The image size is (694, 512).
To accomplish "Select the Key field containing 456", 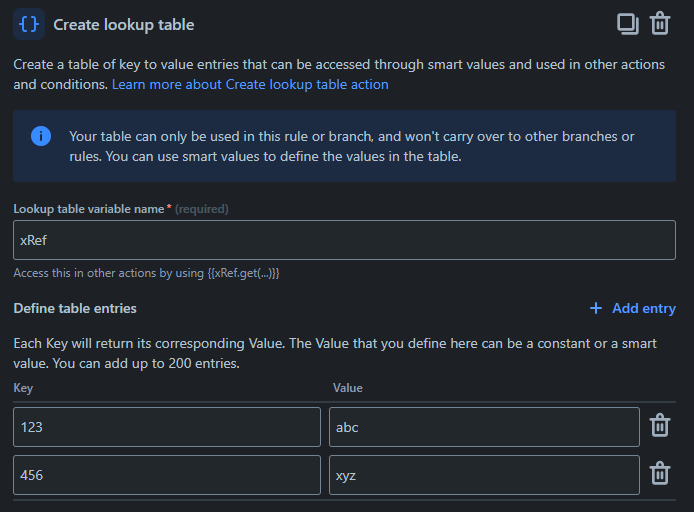I will [167, 475].
